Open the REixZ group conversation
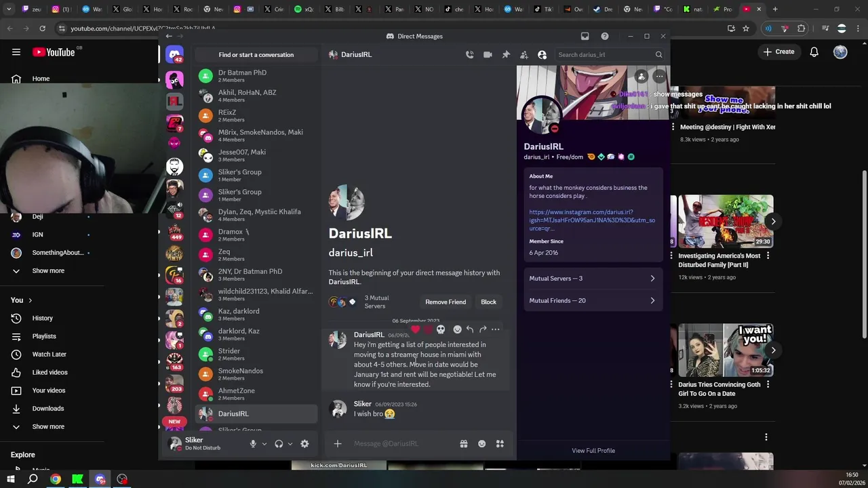 pos(256,116)
